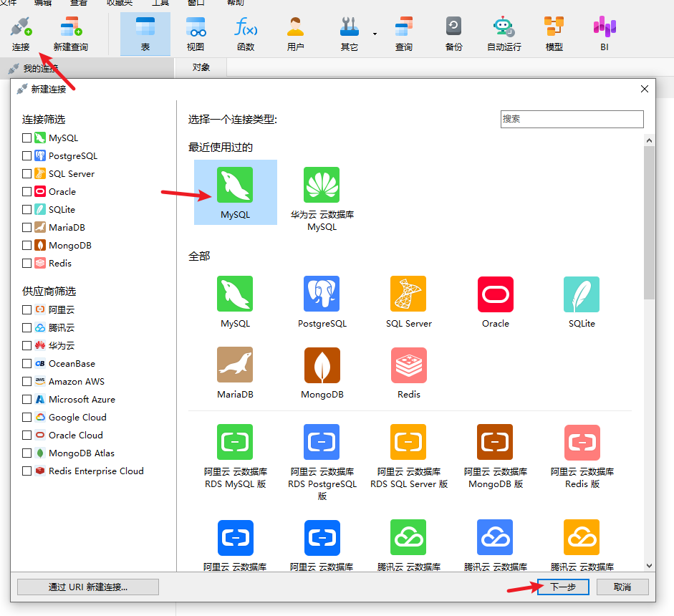The height and width of the screenshot is (616, 674).
Task: Tick the SQL Server filter checkbox
Action: point(27,173)
